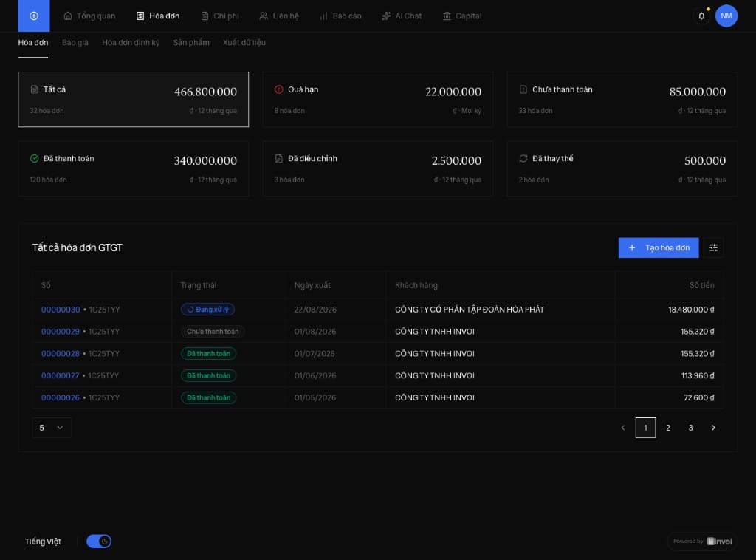The image size is (756, 560).
Task: Open Báo cáo navigation item
Action: tap(340, 16)
